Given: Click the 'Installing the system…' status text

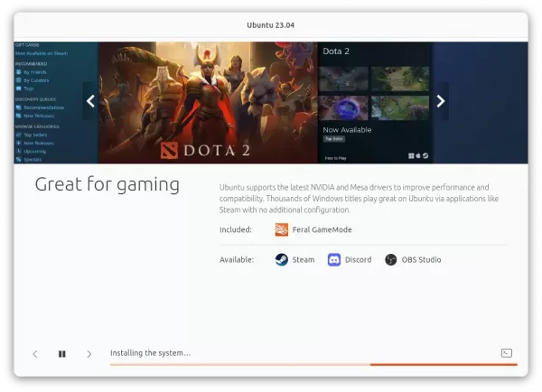Looking at the screenshot, I should (x=150, y=353).
